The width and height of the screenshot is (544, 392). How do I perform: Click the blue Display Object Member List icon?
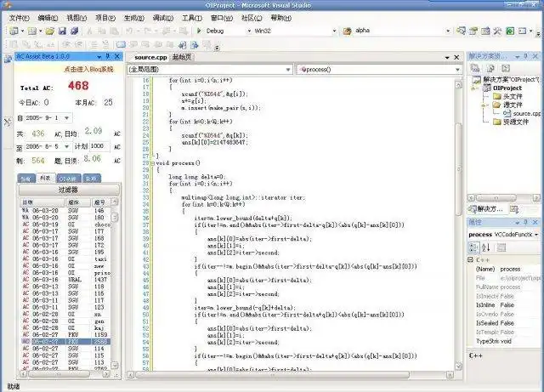[121, 44]
